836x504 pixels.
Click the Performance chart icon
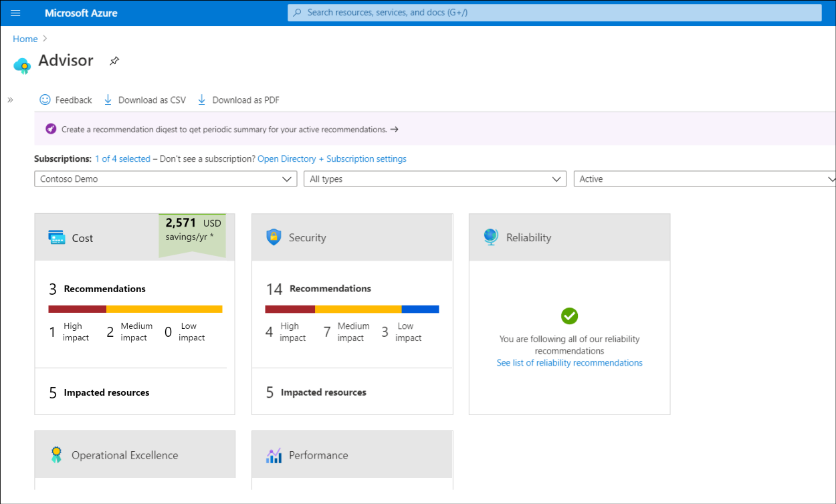point(274,456)
